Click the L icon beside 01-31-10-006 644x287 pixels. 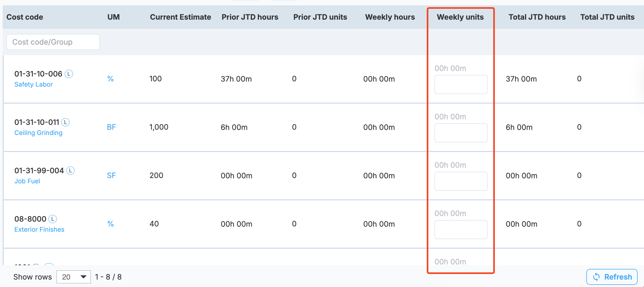69,74
